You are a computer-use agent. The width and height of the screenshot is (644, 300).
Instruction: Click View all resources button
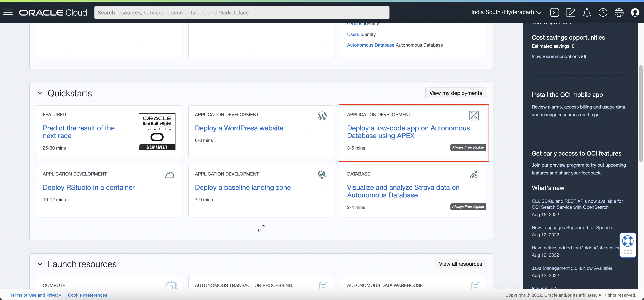coord(460,264)
